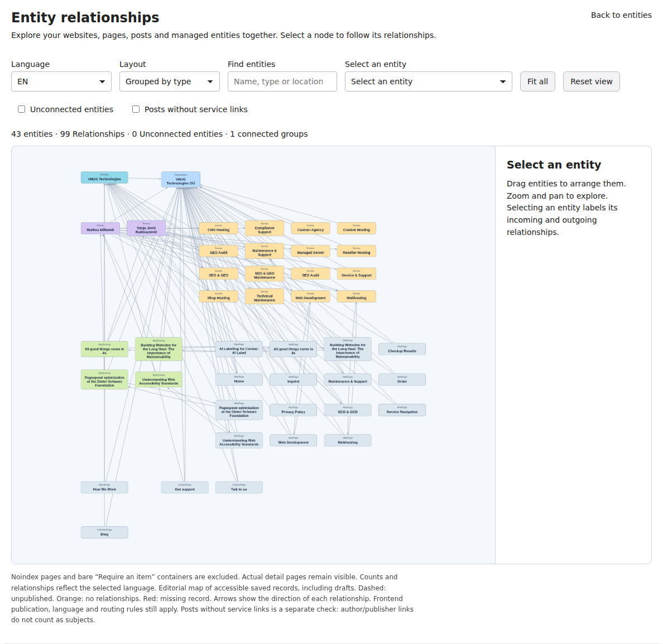663x644 pixels.
Task: Enable the Unconnected entities checkbox
Action: [x=22, y=109]
